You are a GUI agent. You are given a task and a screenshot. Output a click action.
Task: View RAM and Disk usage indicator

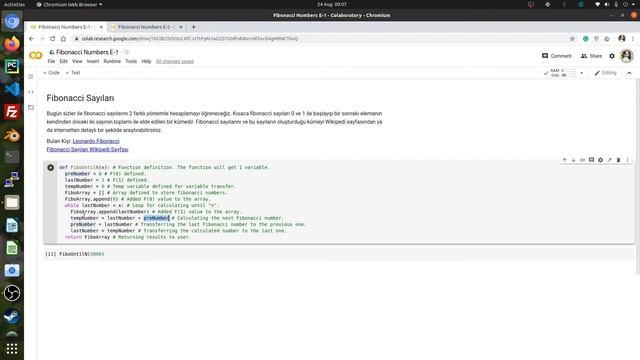(560, 73)
